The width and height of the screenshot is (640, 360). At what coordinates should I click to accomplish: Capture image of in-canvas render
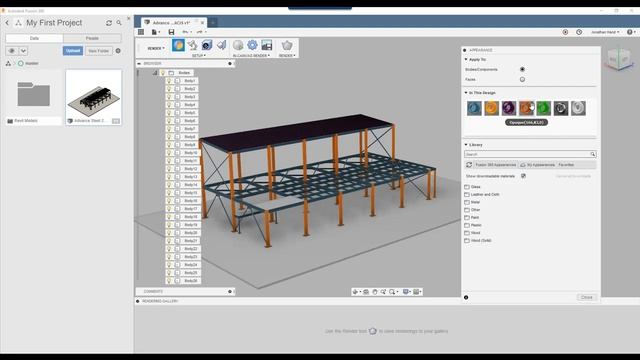(267, 45)
